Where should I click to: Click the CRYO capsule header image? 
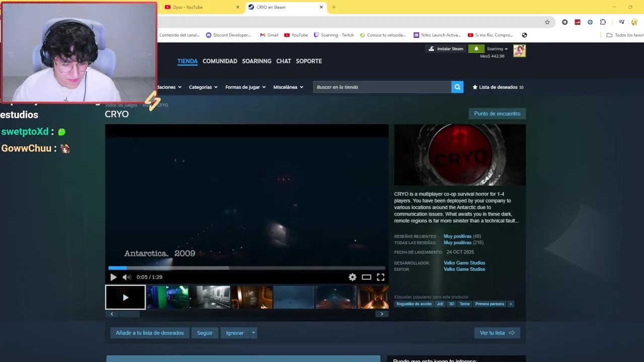pos(460,155)
